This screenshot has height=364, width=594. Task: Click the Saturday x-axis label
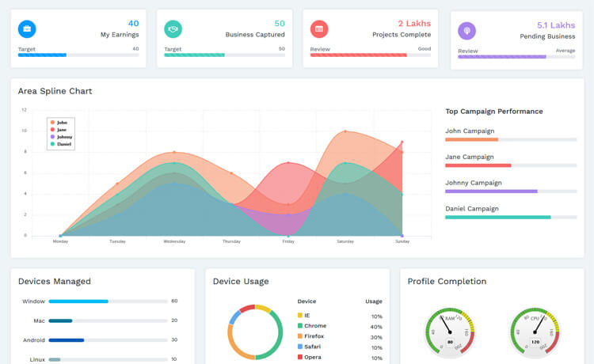[x=345, y=241]
